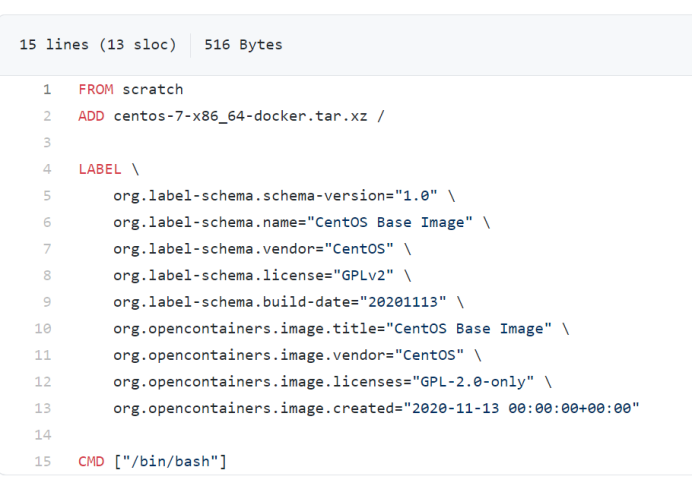The image size is (692, 490).
Task: Click the image.created date line
Action: click(x=376, y=408)
